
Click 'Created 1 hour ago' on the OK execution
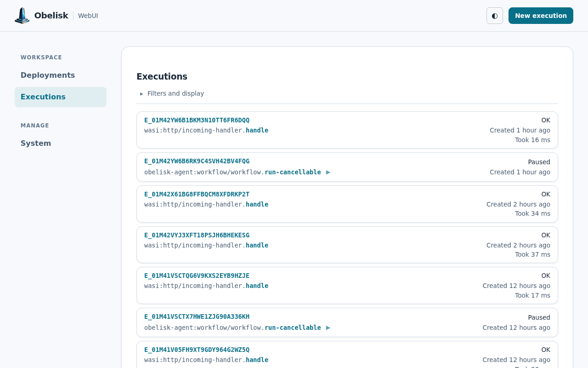click(x=520, y=130)
